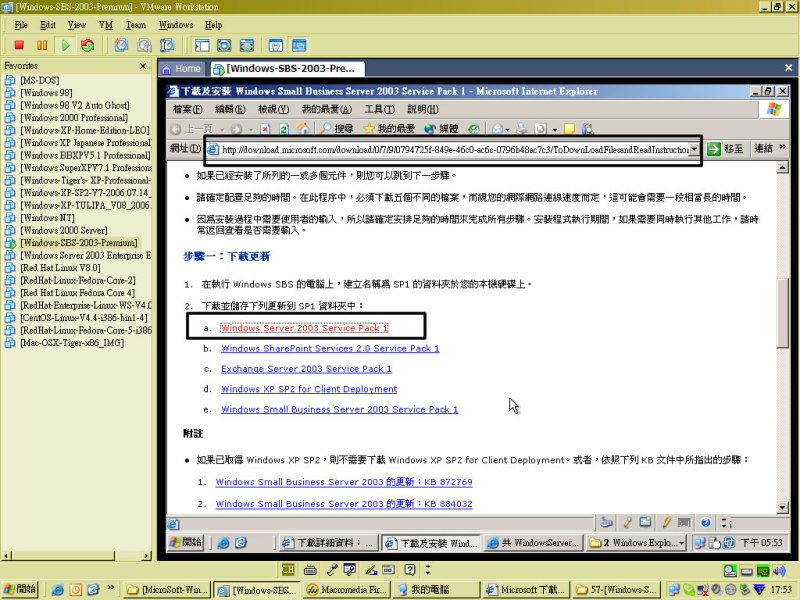
Task: Open the VMware Team menu
Action: 136,25
